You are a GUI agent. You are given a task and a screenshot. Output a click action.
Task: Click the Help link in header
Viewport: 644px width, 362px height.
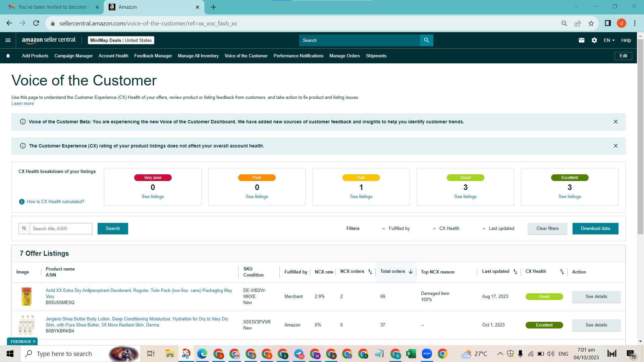[x=626, y=40]
